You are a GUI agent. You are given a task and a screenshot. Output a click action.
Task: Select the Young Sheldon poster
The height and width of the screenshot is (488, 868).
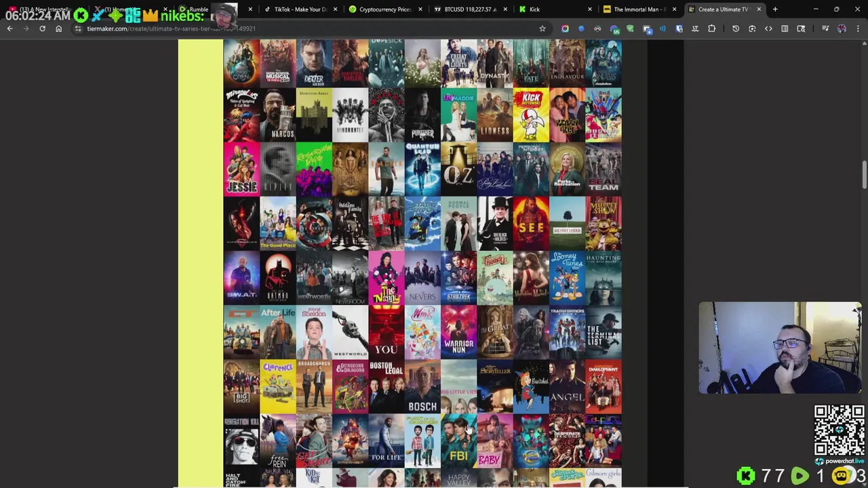[314, 332]
